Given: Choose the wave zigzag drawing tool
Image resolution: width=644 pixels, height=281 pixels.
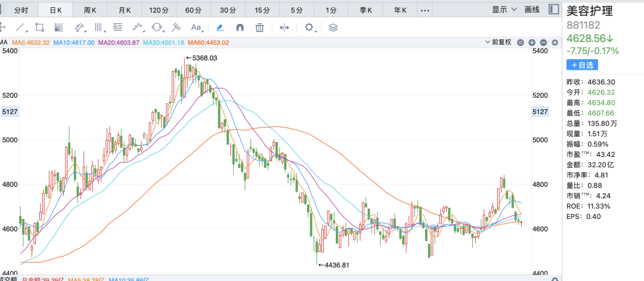Looking at the screenshot, I should (138, 27).
